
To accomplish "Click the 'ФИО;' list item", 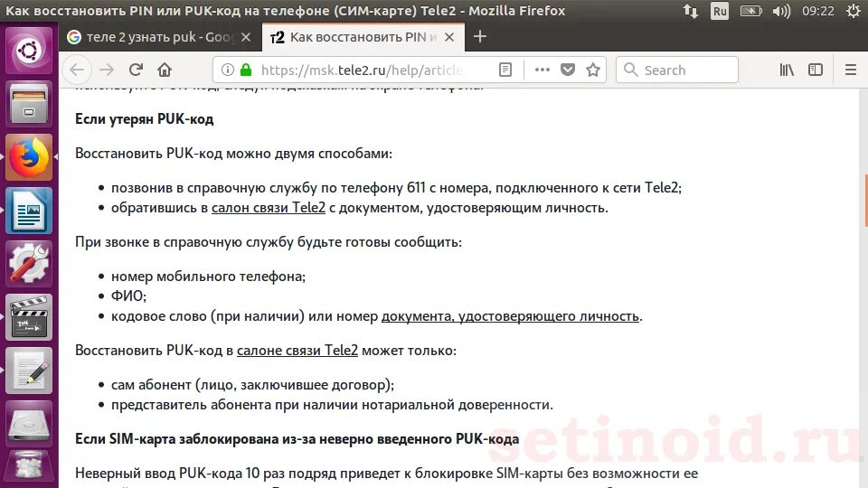I will tap(129, 296).
